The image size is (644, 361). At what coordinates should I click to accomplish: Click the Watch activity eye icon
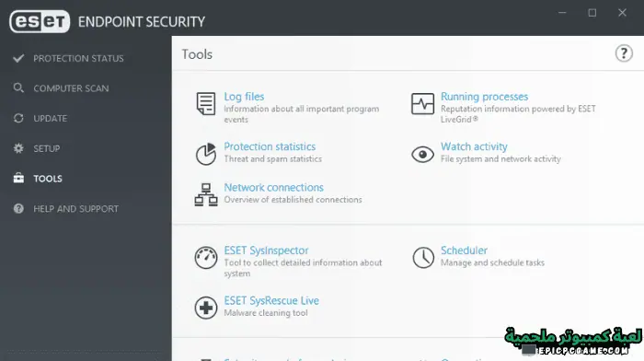tap(422, 154)
